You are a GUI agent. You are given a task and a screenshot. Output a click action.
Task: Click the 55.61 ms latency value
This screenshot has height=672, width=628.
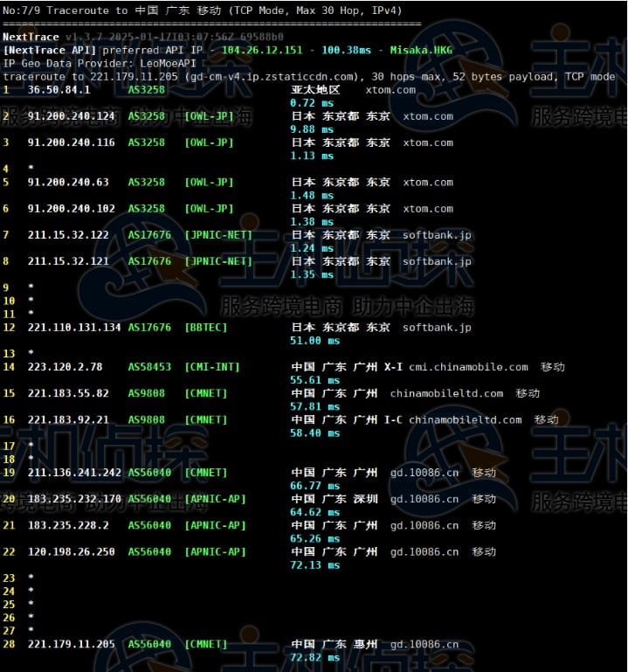[x=314, y=380]
